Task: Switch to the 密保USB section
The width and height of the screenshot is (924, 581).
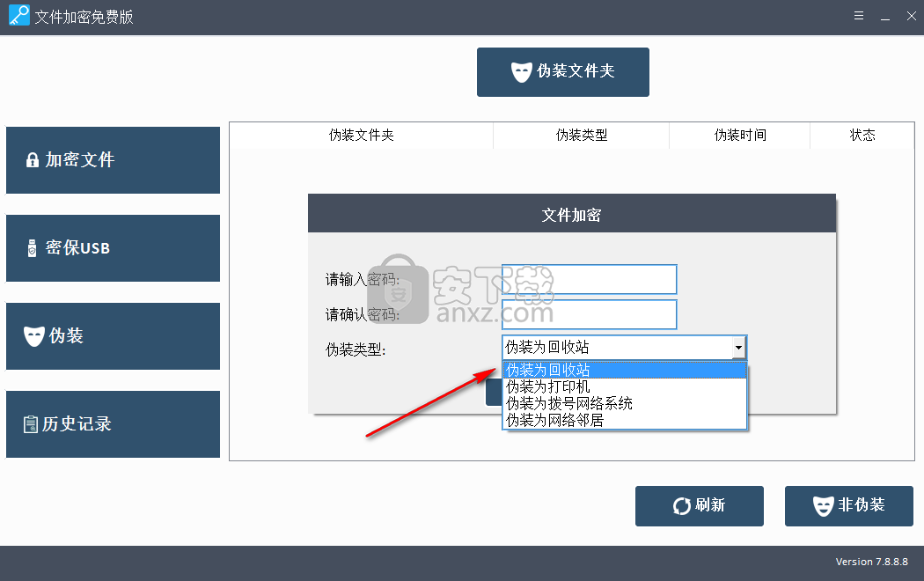Action: pyautogui.click(x=113, y=247)
